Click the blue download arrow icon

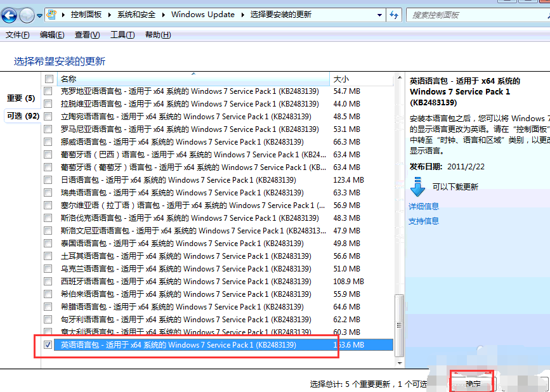click(417, 187)
